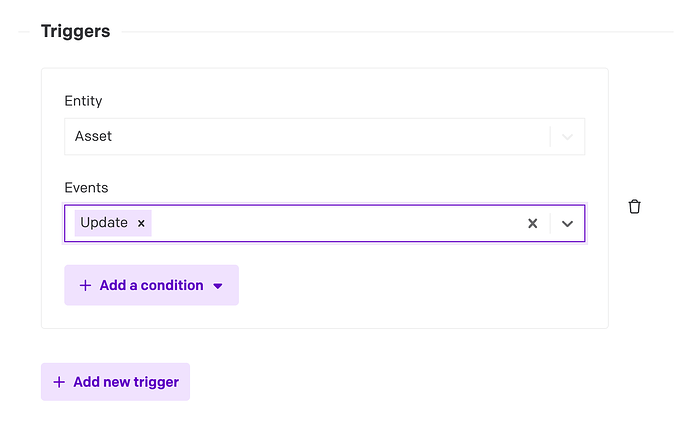The image size is (690, 428).
Task: Click the plus icon on Add a condition
Action: coord(85,286)
